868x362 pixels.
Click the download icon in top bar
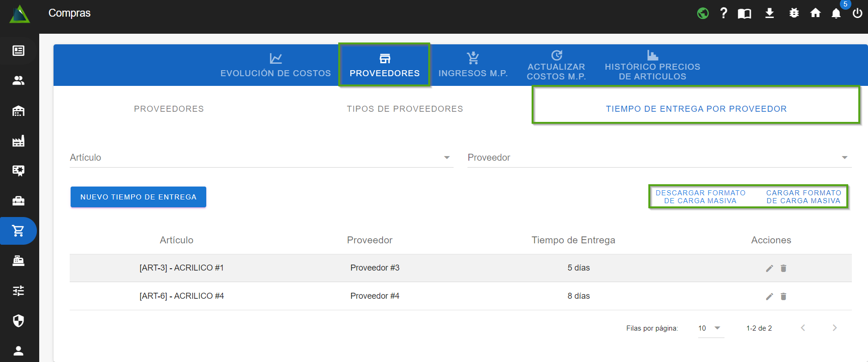point(769,13)
